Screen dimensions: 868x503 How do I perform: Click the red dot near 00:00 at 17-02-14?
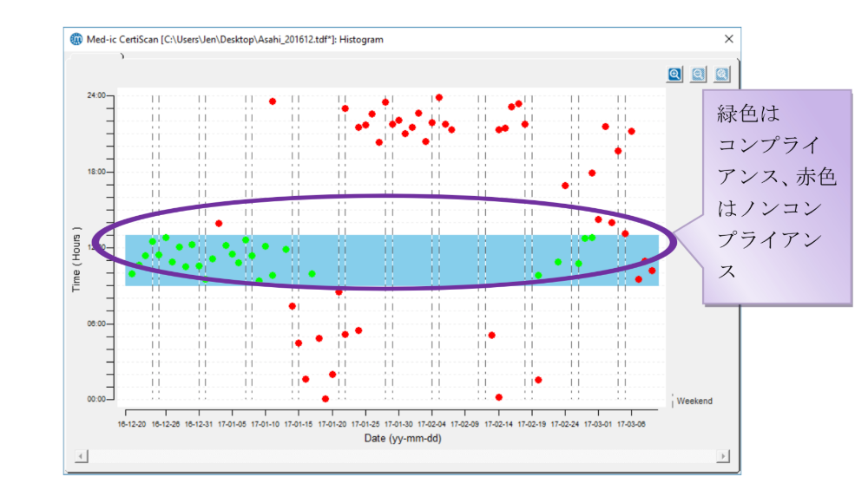click(499, 397)
